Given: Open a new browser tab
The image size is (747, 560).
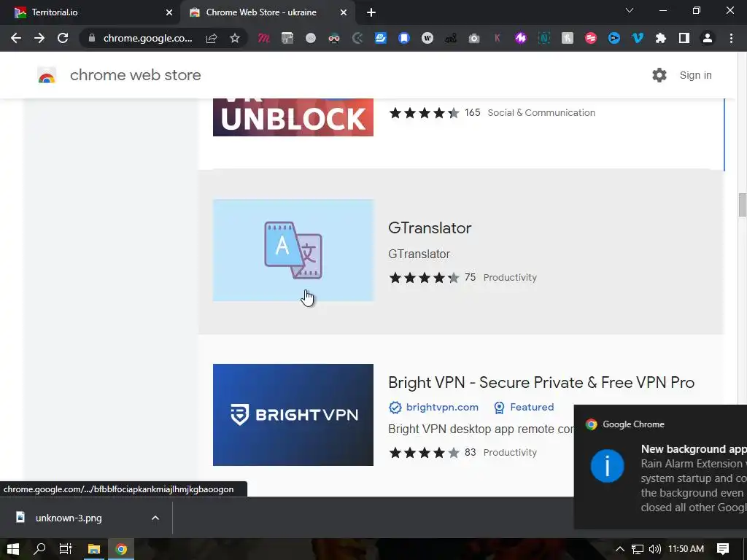Looking at the screenshot, I should (x=371, y=12).
